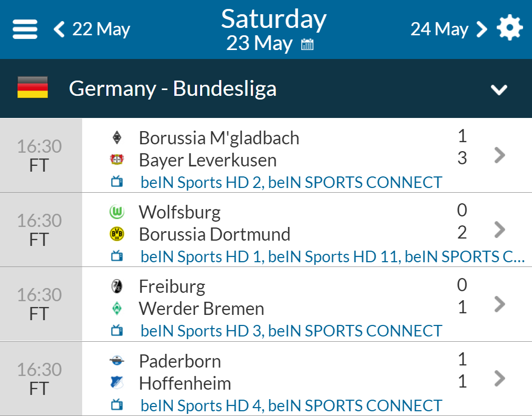Select the Freiburg vs Werder Bremen row
This screenshot has width=532, height=416.
point(266,304)
